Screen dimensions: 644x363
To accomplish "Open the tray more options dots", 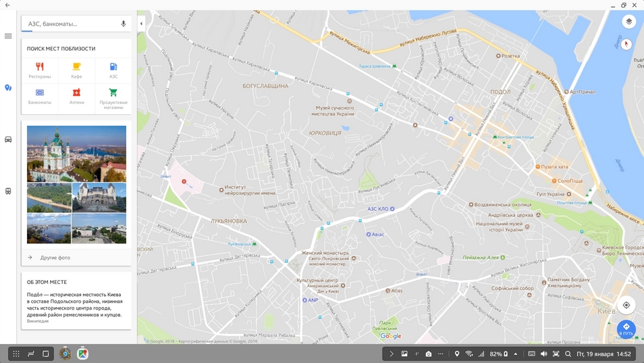I will tap(441, 354).
